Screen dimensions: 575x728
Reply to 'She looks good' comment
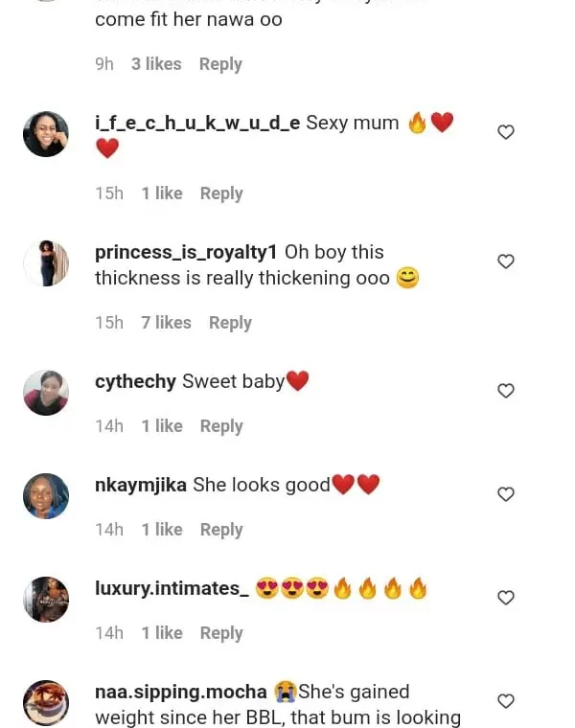(x=220, y=530)
